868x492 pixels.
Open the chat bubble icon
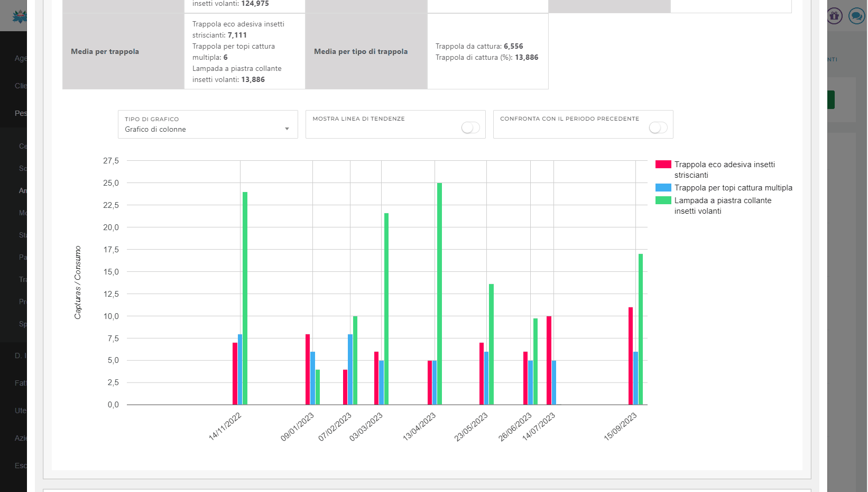(x=856, y=16)
